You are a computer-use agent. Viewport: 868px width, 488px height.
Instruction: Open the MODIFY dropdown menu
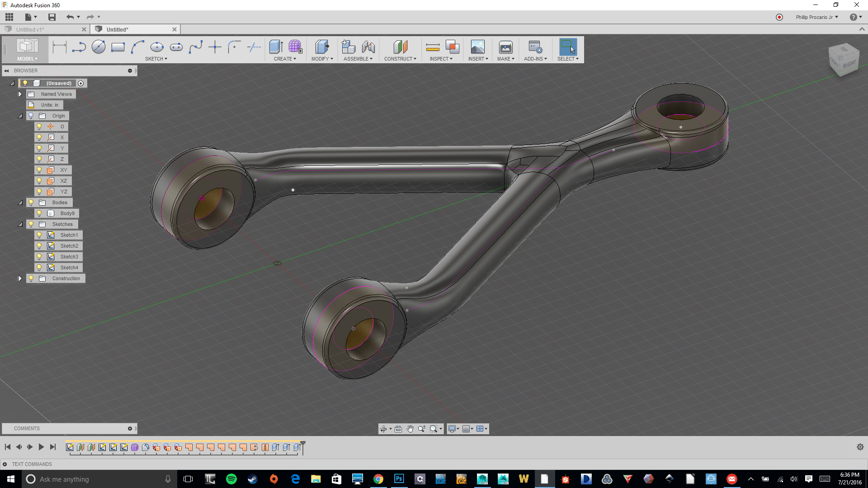click(322, 59)
